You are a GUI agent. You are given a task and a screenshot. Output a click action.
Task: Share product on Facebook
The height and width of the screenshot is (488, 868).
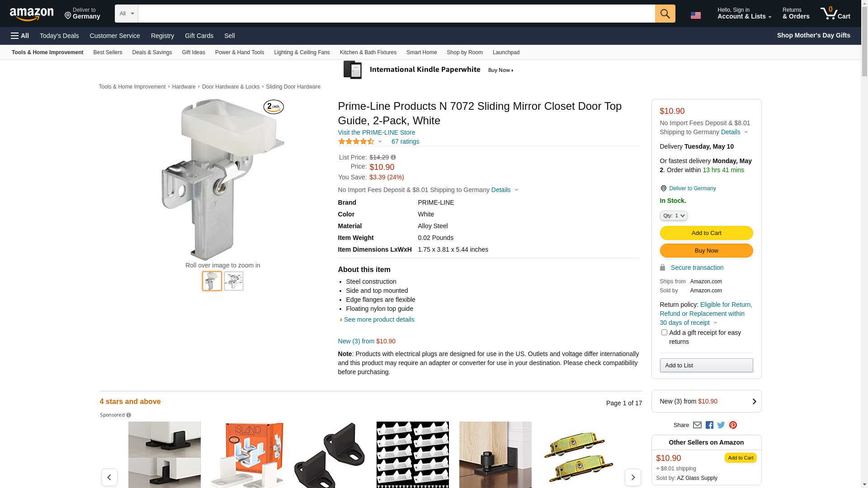(x=709, y=425)
